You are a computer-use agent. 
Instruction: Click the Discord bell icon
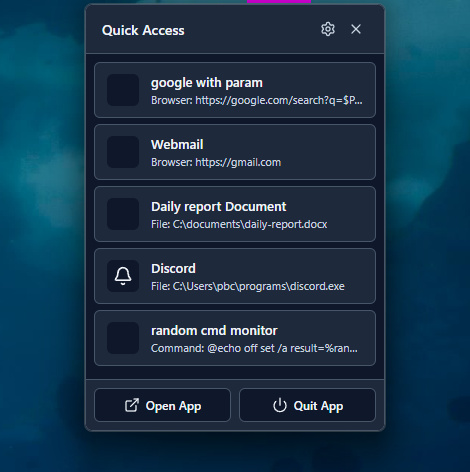click(123, 276)
